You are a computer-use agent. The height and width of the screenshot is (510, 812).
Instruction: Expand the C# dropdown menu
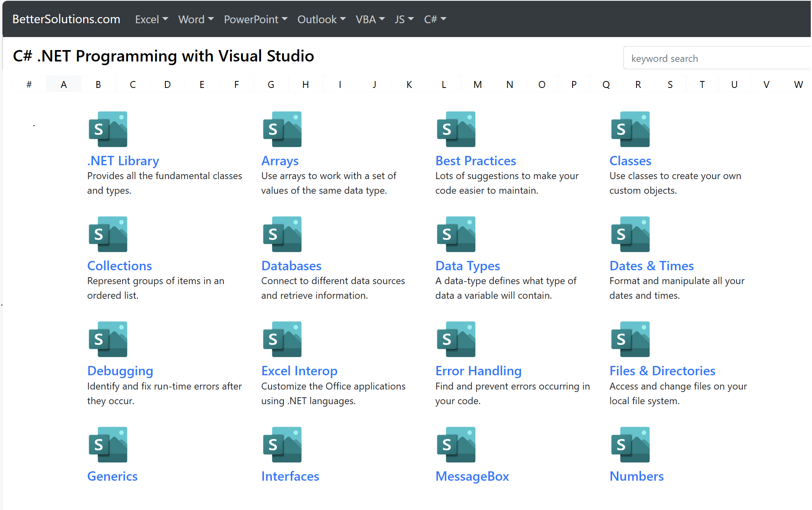tap(435, 19)
